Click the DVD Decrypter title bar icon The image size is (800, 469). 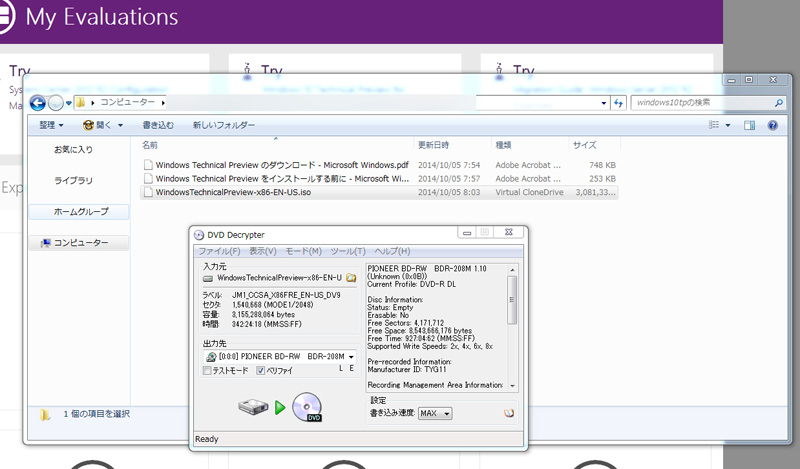coord(199,235)
